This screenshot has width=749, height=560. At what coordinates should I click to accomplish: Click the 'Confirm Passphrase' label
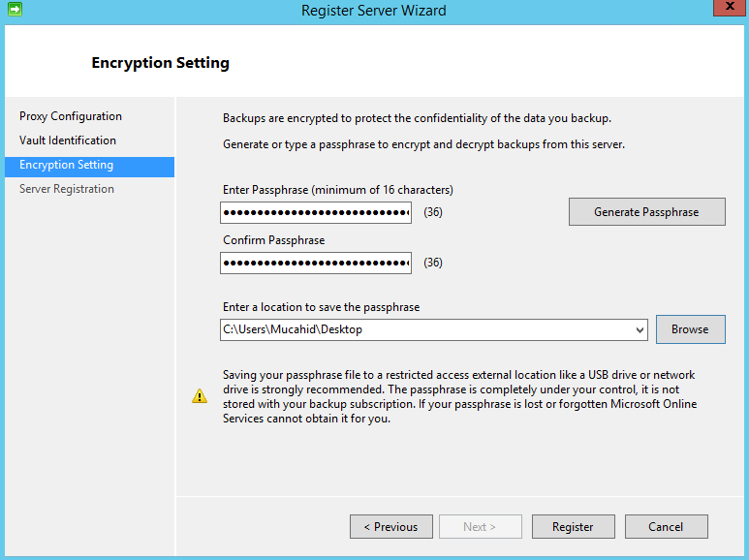coord(273,240)
